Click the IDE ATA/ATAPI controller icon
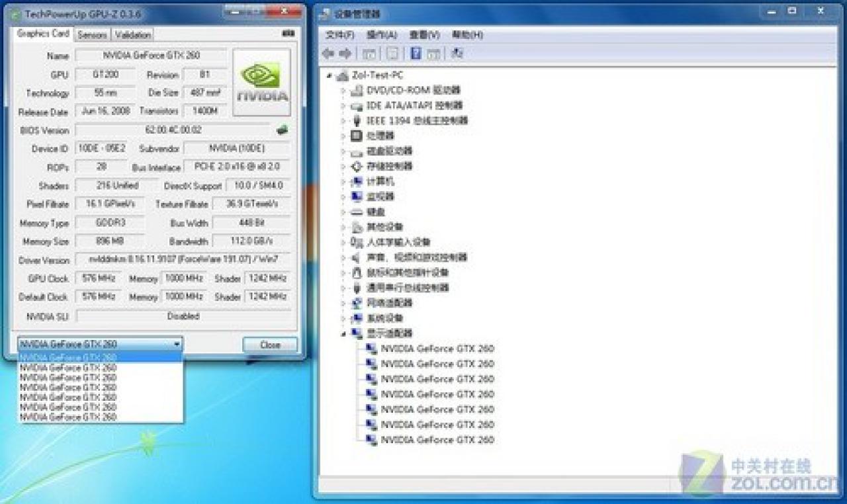847x504 pixels. coord(356,105)
